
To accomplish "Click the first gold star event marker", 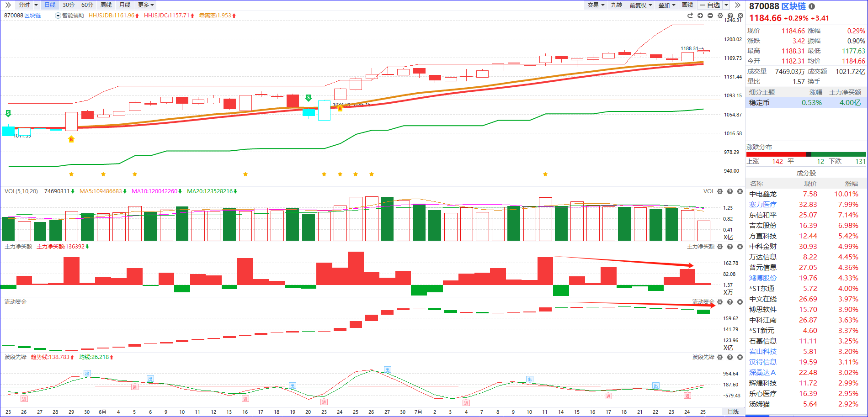I will pyautogui.click(x=71, y=174).
